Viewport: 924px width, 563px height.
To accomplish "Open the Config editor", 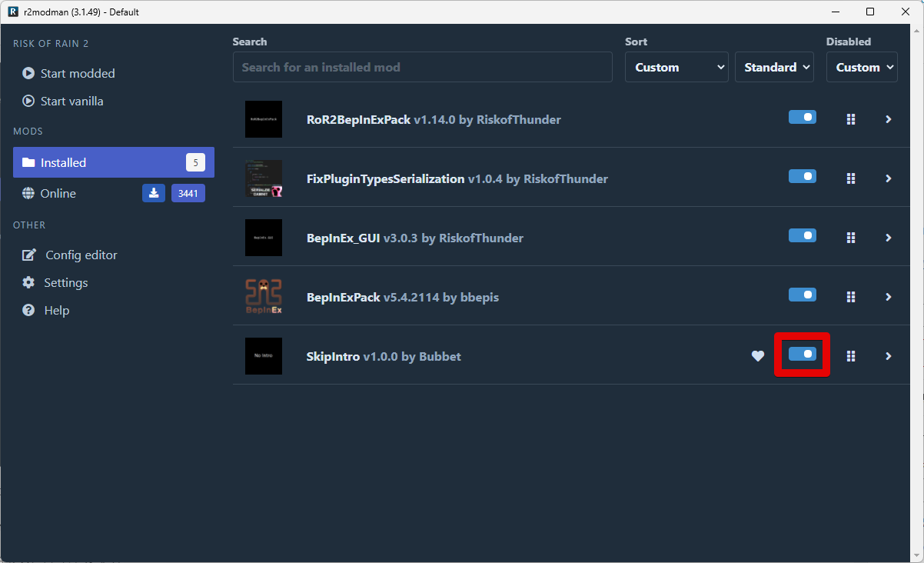I will click(81, 255).
